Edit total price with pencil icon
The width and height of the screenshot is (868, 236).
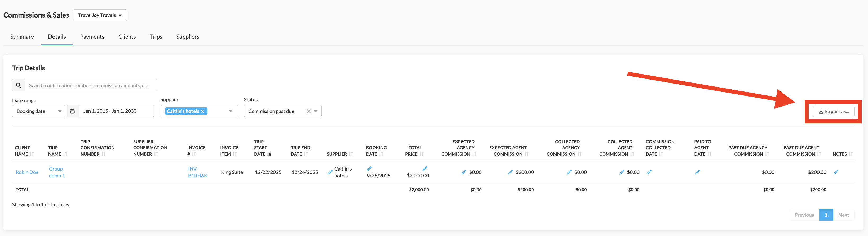coord(424,169)
